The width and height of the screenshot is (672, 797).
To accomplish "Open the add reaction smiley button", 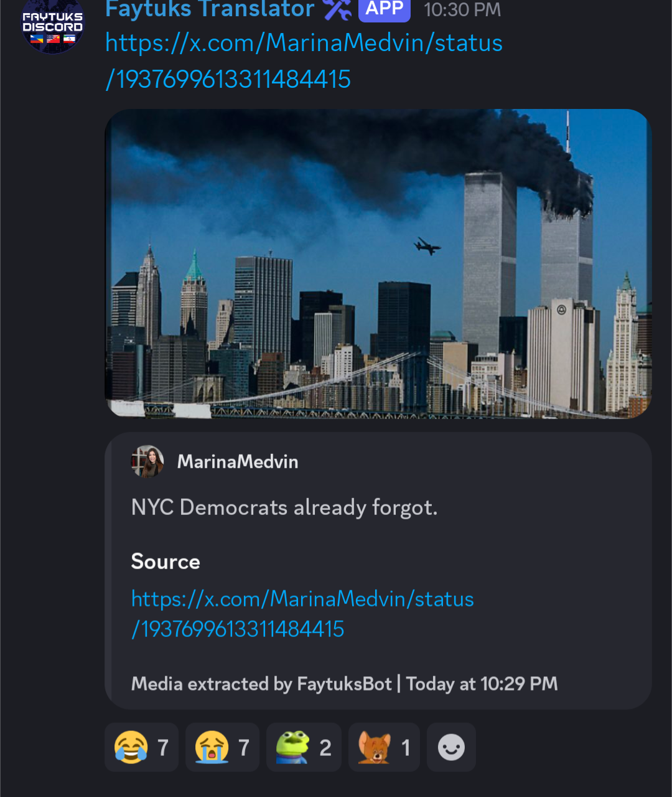I will pyautogui.click(x=451, y=747).
